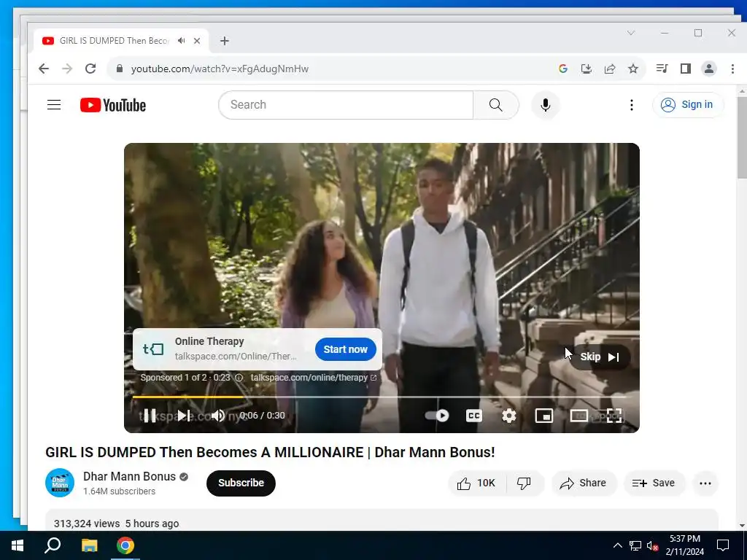
Task: Open system volume tray icon
Action: pos(652,545)
